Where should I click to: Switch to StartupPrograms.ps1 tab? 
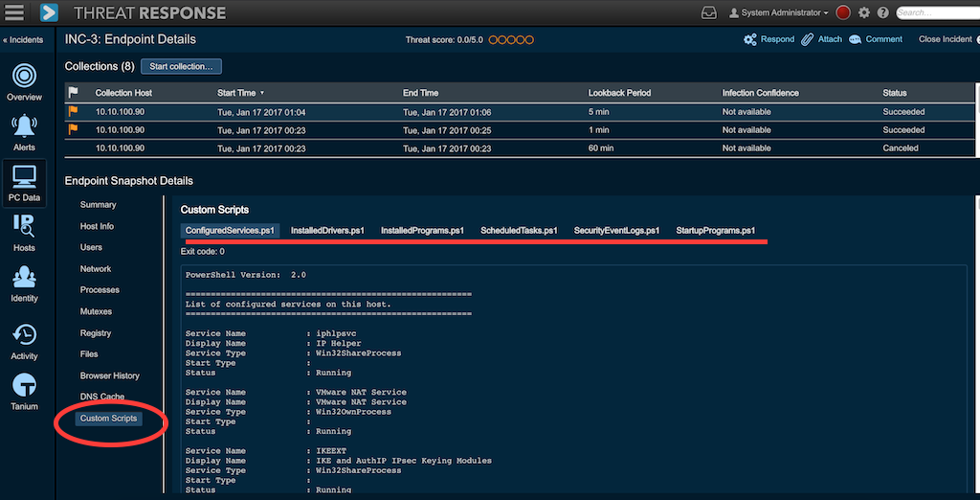tap(716, 230)
